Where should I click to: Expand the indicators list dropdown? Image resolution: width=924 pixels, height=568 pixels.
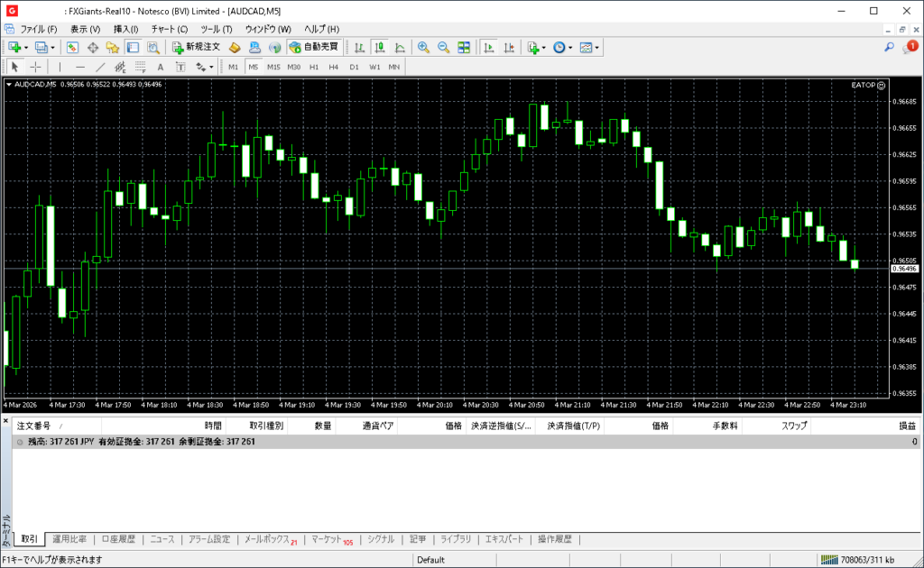[x=544, y=47]
